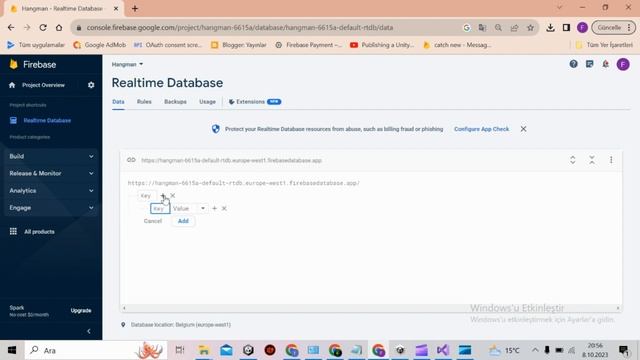Click Database location Belgium text
This screenshot has height=360, width=640.
coord(181,325)
